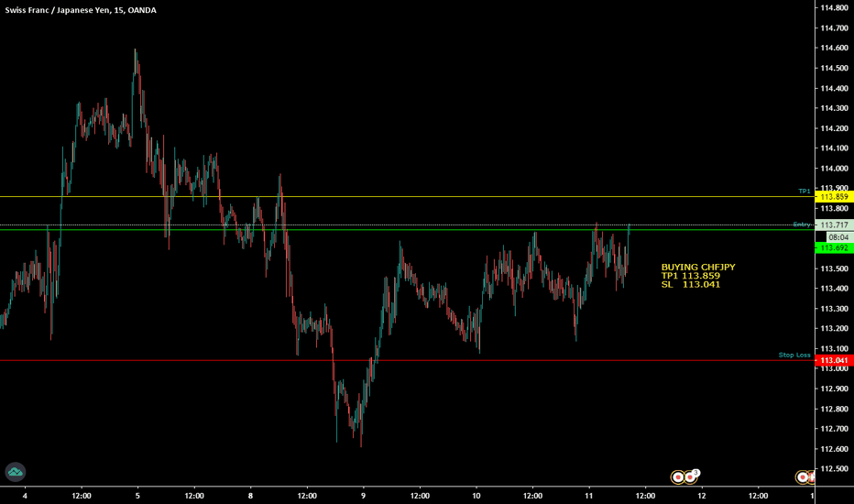Click the red 113.041 price tag
The width and height of the screenshot is (854, 504).
tap(834, 360)
